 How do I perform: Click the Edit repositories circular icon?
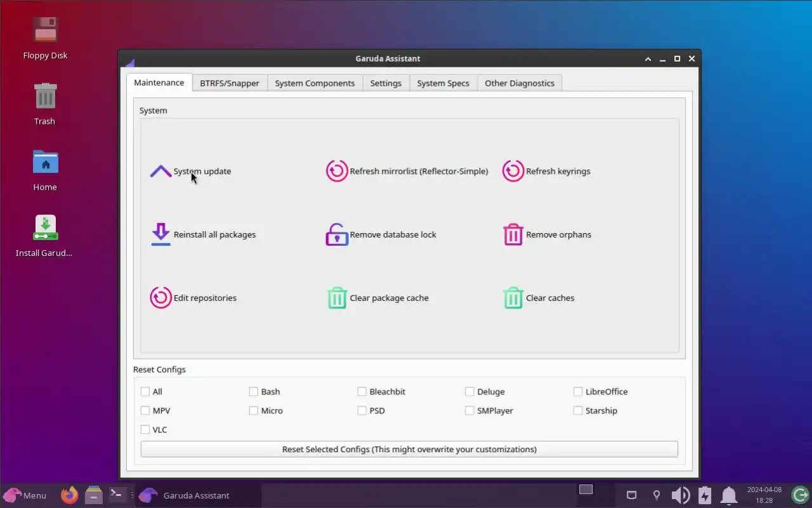160,298
